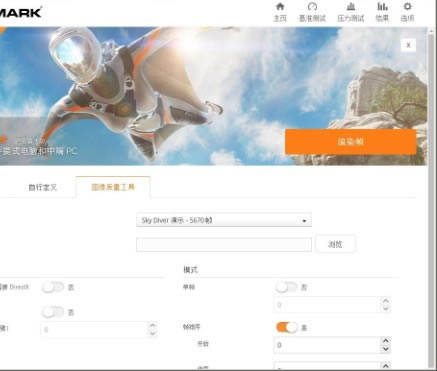Click the 浏览 browse button
437x371 pixels.
(335, 244)
